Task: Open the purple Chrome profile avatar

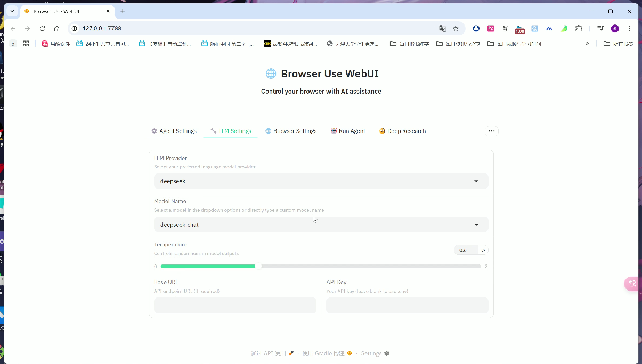Action: pos(615,28)
